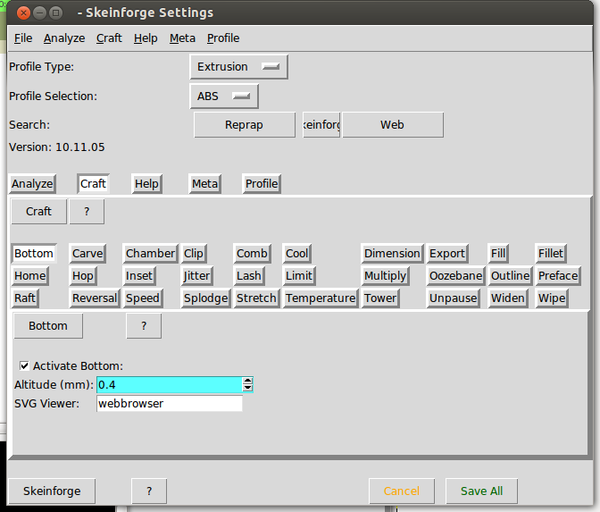Open the ABS Profile Selection dropdown
Screen dimensions: 600x512
click(224, 96)
